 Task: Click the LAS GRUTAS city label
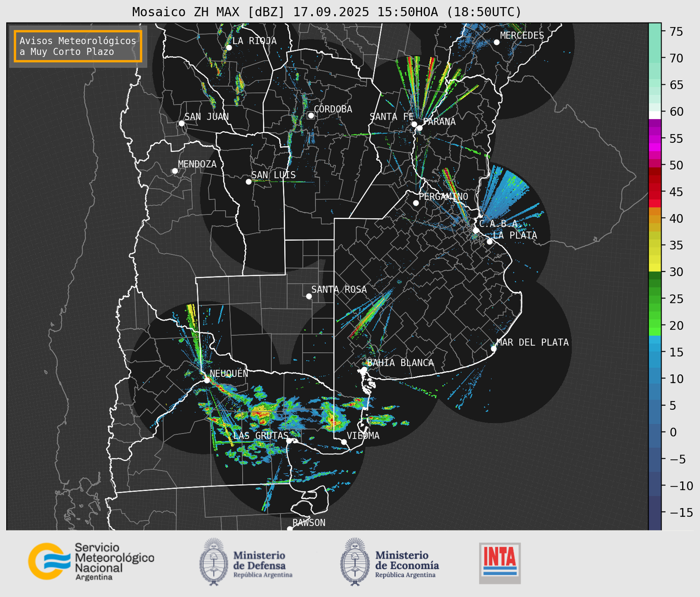coord(261,436)
